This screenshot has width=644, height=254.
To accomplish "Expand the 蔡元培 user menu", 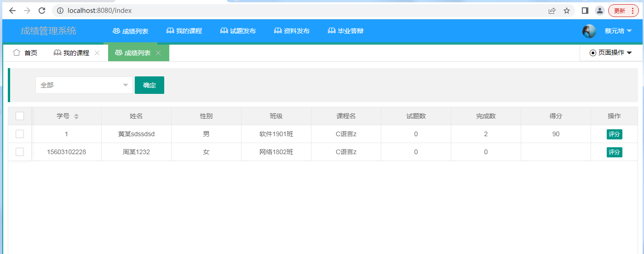I will (x=618, y=31).
